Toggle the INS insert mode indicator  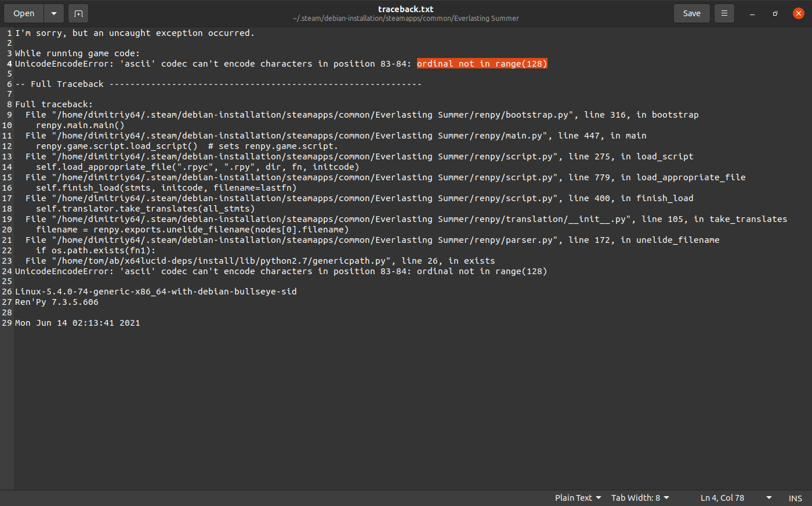pos(795,498)
